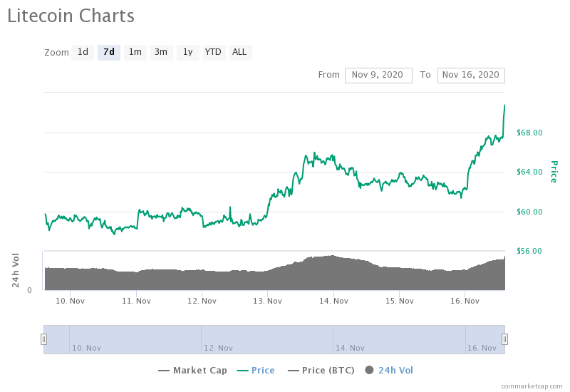Open coinmarketcap.com credit link
570x392 pixels.
pyautogui.click(x=532, y=386)
